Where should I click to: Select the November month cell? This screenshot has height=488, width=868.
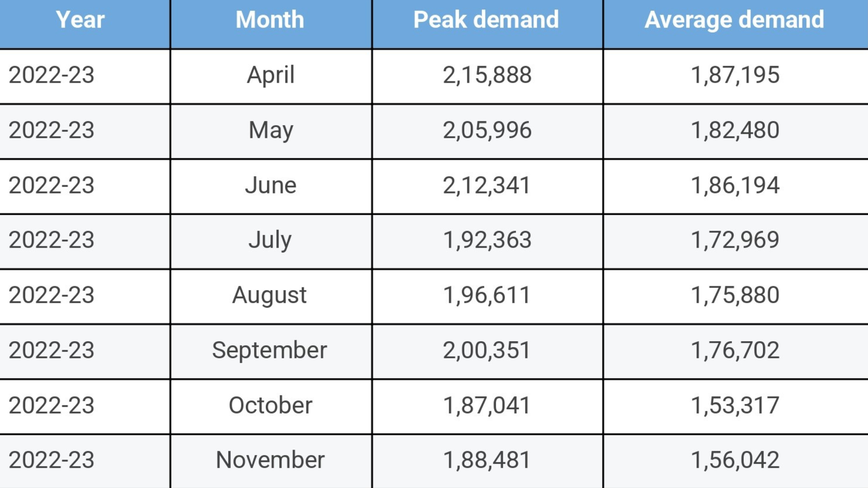point(270,460)
